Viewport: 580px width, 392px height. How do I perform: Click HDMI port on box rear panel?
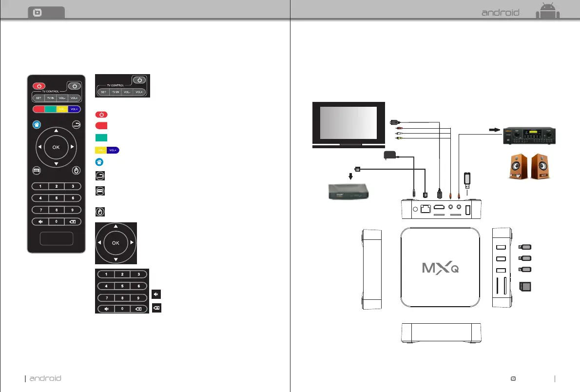point(439,207)
